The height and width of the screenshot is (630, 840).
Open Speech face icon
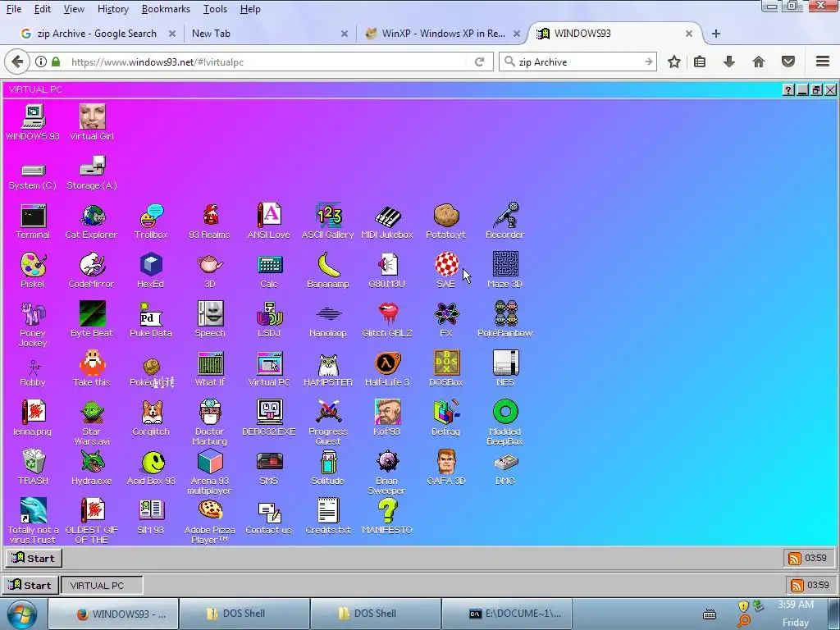point(210,319)
